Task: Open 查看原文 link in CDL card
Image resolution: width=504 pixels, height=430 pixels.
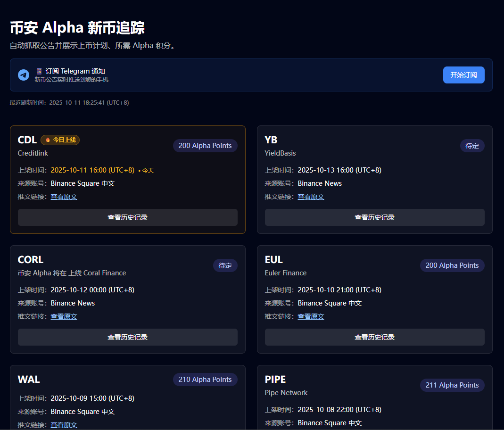Action: click(x=64, y=197)
